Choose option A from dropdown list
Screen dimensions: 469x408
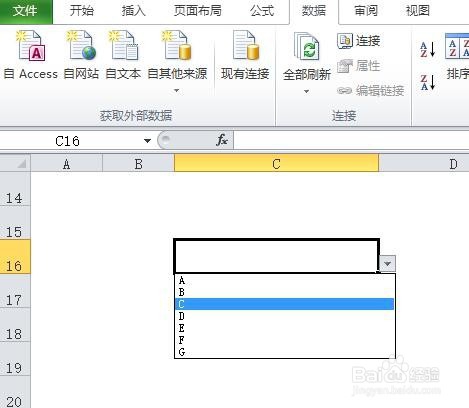284,280
